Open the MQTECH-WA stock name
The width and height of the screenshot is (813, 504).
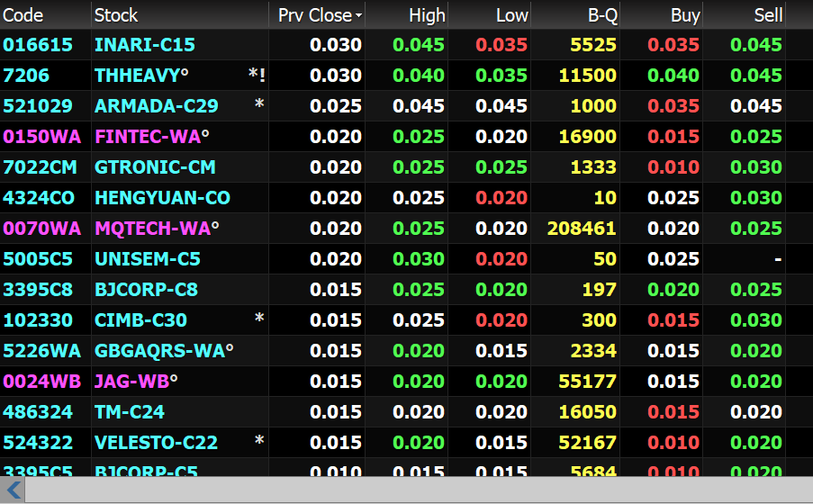(x=152, y=229)
